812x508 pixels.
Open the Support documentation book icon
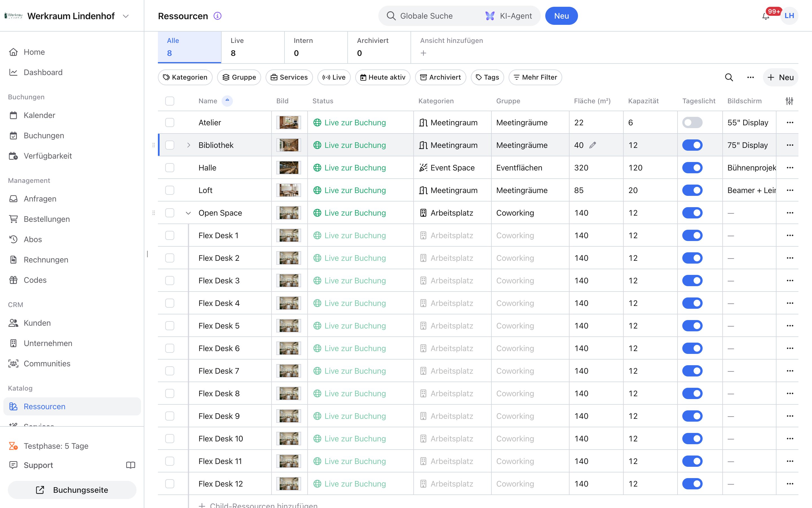tap(131, 465)
